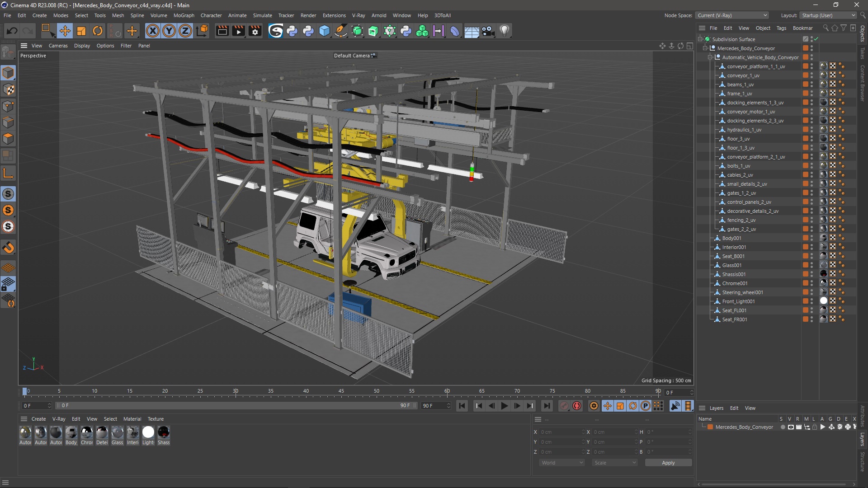Switch to Texture mode checker icon
The width and height of the screenshot is (868, 488).
[8, 89]
